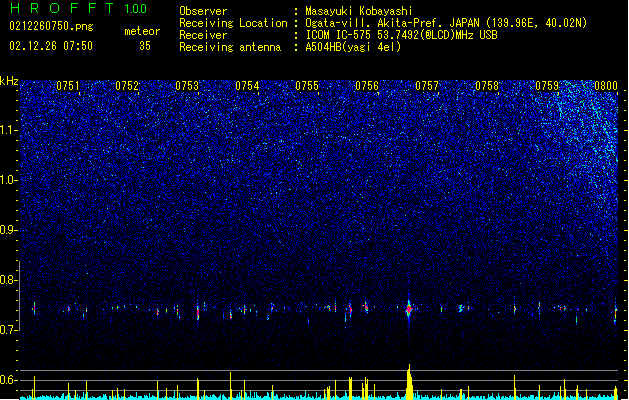
Task: Click the tallest yellow peak in the intensity graph
Action: click(x=409, y=382)
